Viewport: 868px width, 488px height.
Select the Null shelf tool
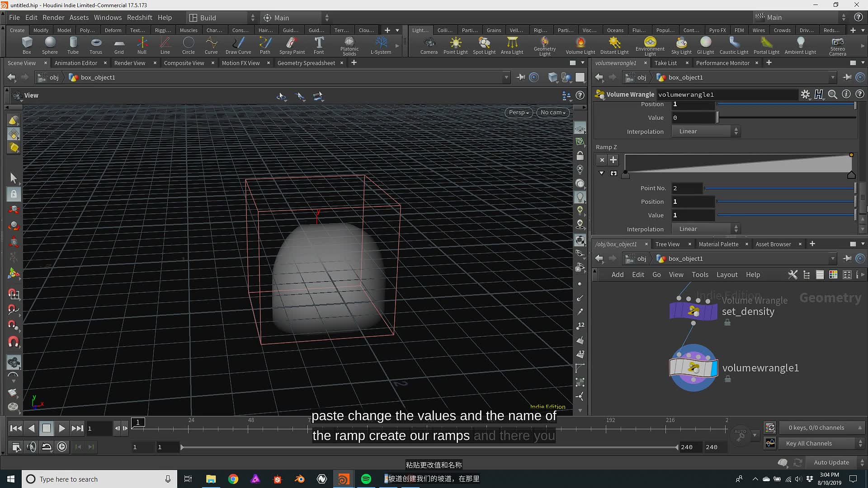click(142, 46)
